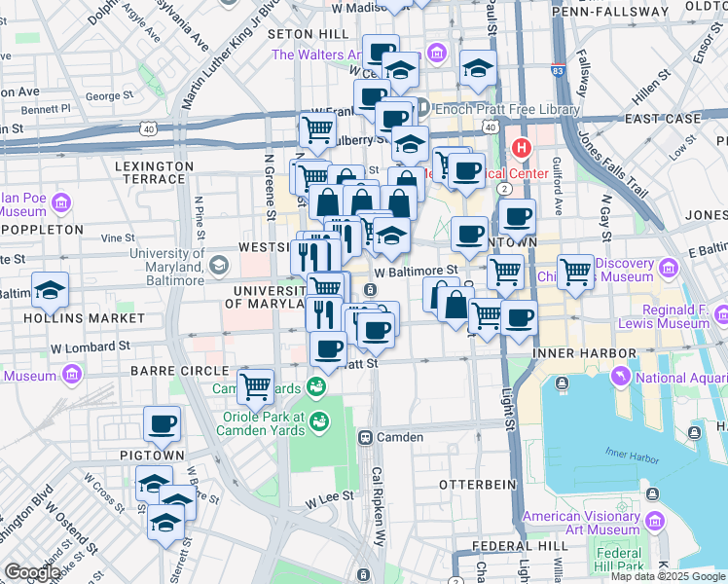Viewport: 728px width, 584px height.
Task: Click the Reginald F. Lewis Museum label
Action: [664, 316]
